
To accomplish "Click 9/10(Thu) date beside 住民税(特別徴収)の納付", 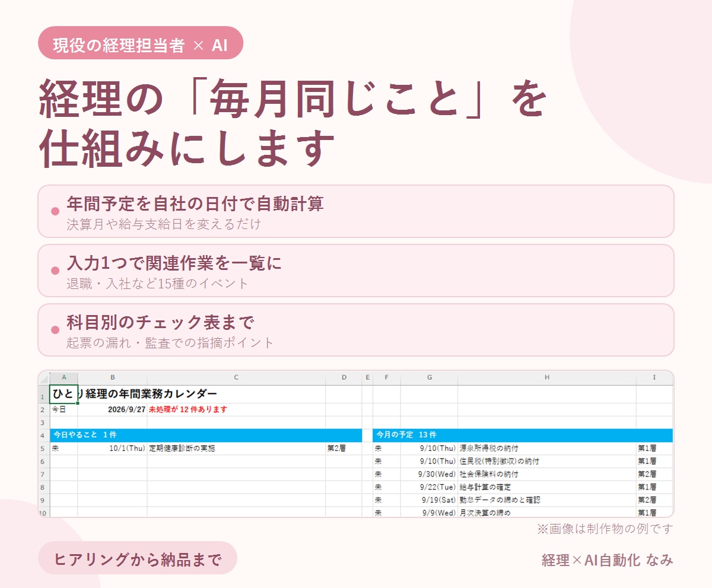I will [x=438, y=462].
